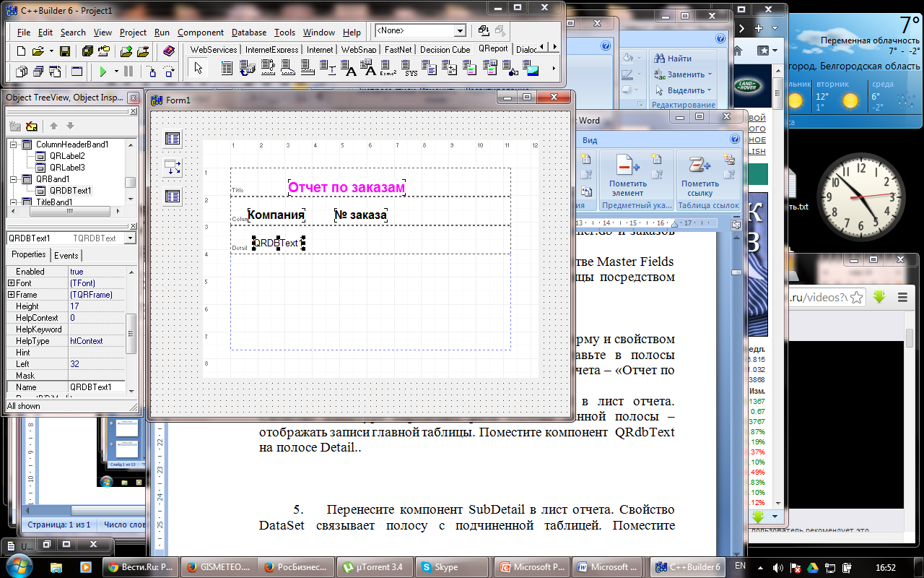This screenshot has width=924, height=578.
Task: Open the File menu
Action: pyautogui.click(x=24, y=33)
